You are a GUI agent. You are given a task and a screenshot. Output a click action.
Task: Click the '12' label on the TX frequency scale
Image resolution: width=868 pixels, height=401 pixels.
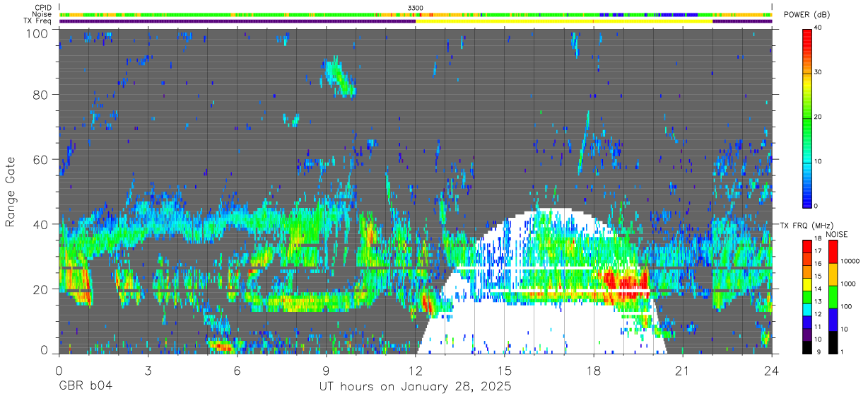click(819, 314)
